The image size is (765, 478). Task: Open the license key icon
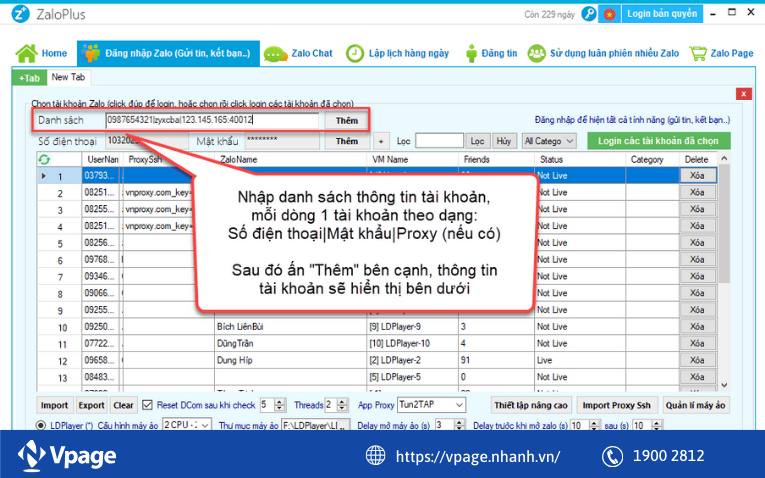[x=589, y=14]
